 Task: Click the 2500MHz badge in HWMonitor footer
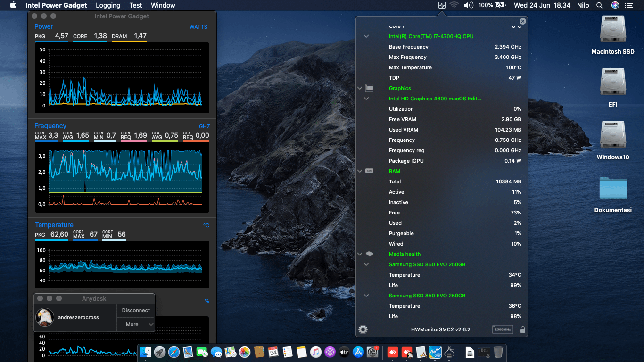click(503, 329)
